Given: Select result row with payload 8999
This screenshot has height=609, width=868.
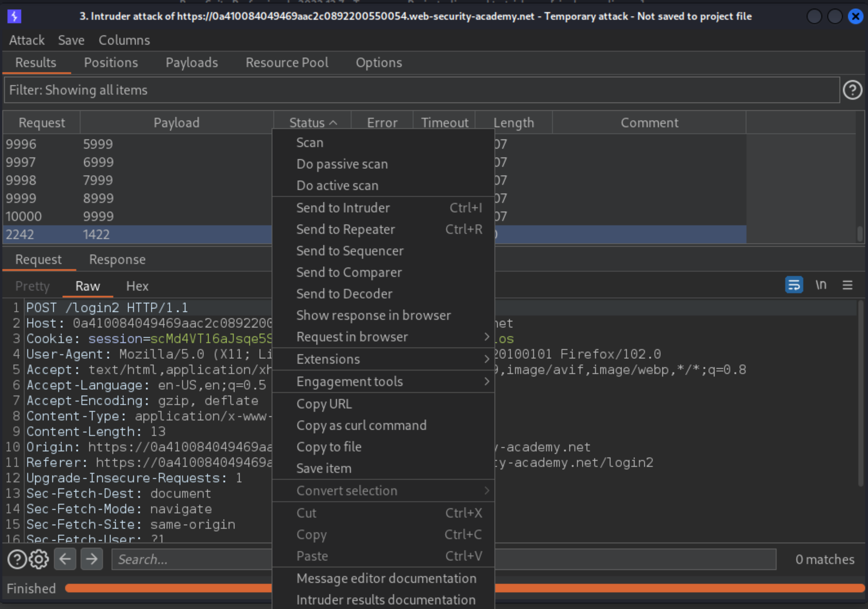Looking at the screenshot, I should pyautogui.click(x=138, y=199).
